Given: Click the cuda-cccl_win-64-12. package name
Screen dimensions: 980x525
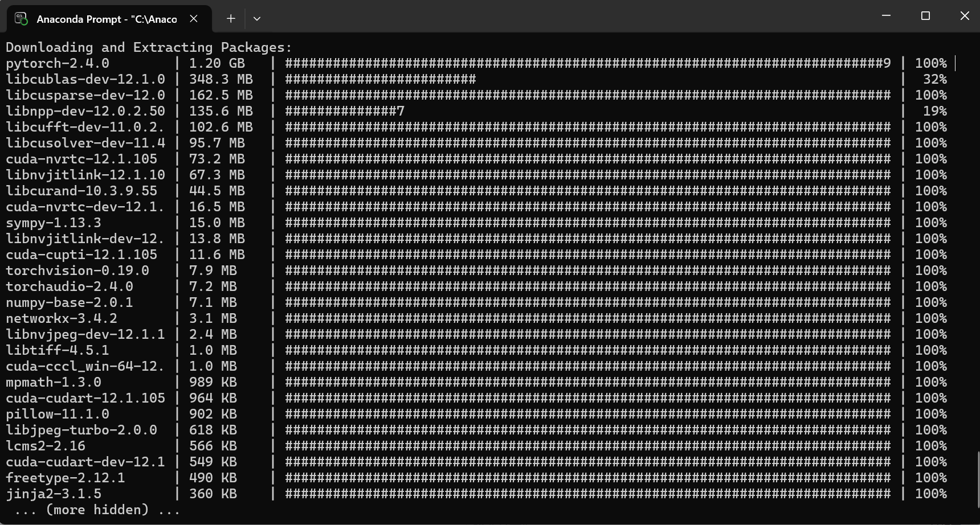Looking at the screenshot, I should pyautogui.click(x=85, y=366).
